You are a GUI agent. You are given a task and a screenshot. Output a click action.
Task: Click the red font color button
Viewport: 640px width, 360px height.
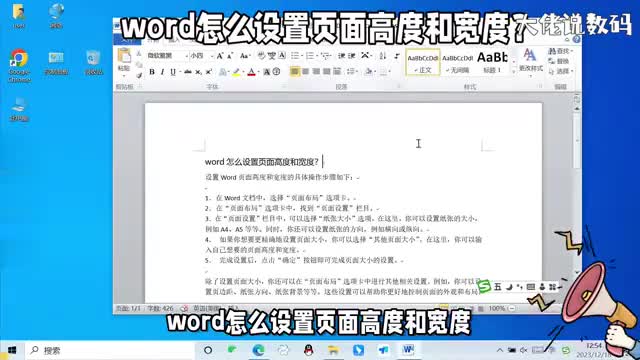pos(251,72)
